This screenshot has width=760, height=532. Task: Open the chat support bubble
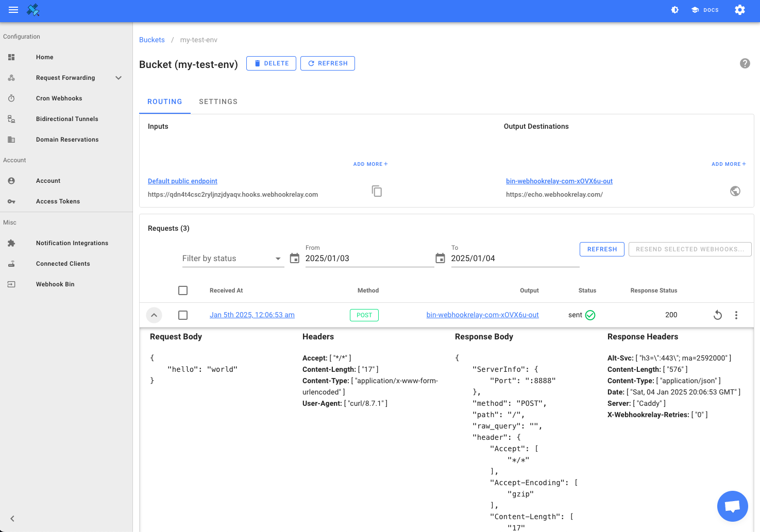click(x=732, y=506)
